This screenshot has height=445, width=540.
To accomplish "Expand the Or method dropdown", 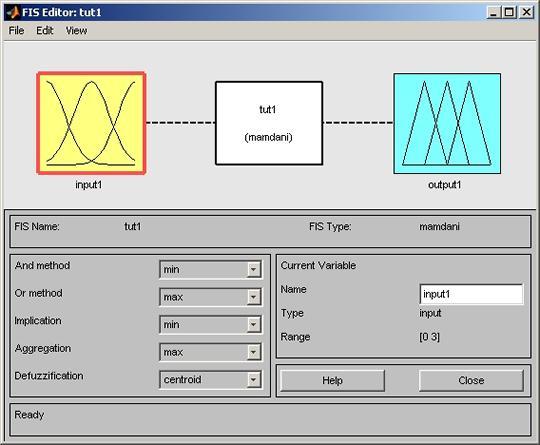I will click(210, 297).
